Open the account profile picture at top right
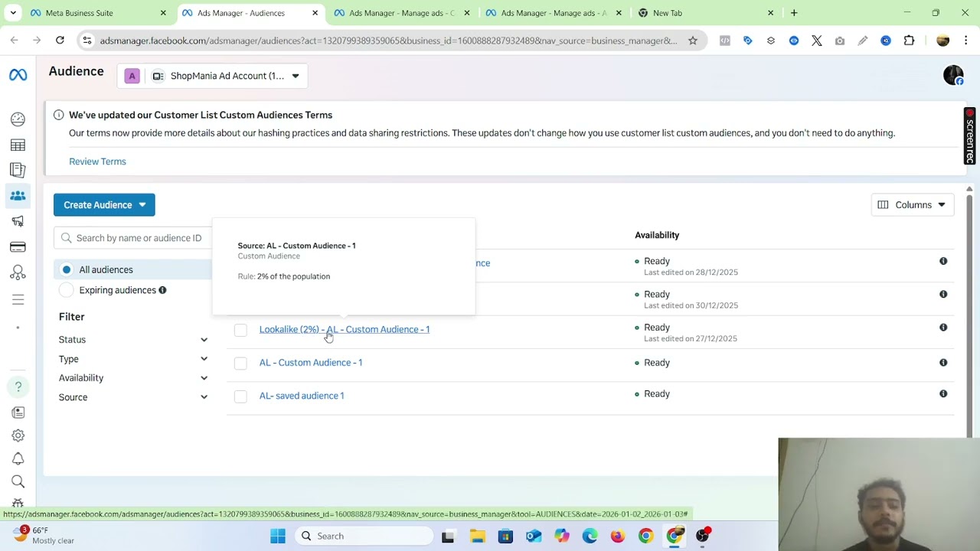Image resolution: width=980 pixels, height=551 pixels. 953,75
